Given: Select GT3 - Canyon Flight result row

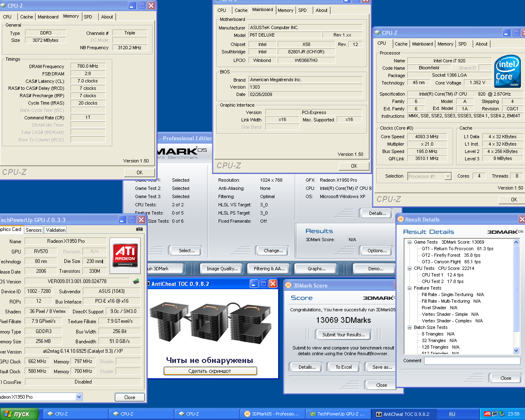Looking at the screenshot, I should tap(451, 262).
